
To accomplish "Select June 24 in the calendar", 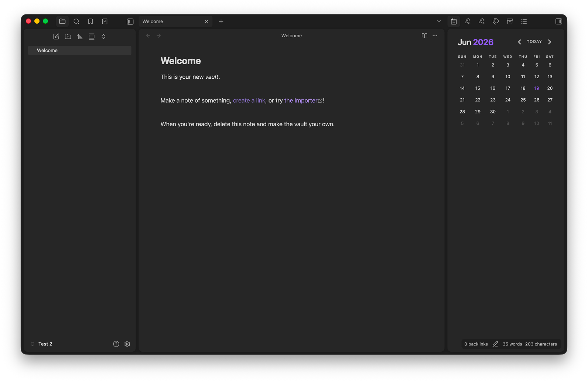I will coord(508,100).
